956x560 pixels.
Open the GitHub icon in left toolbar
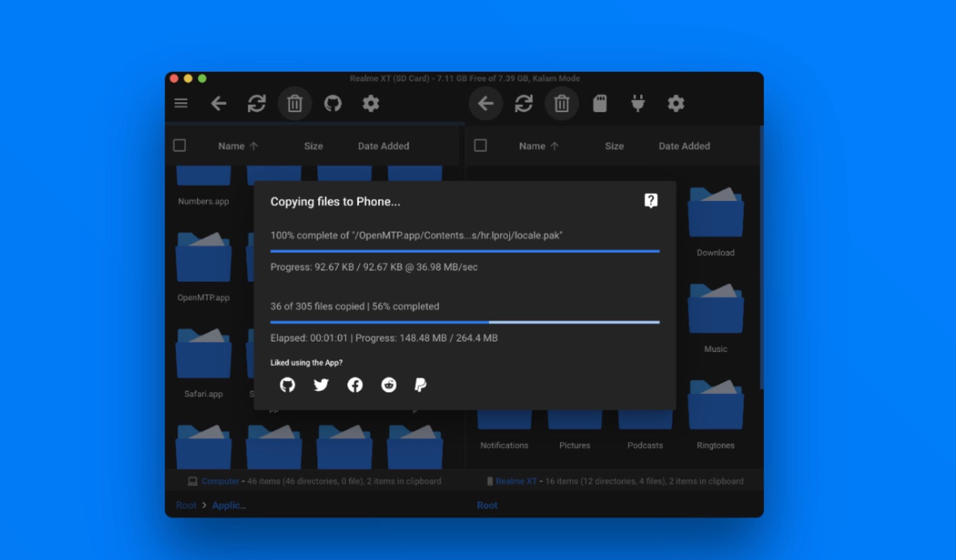click(x=333, y=103)
